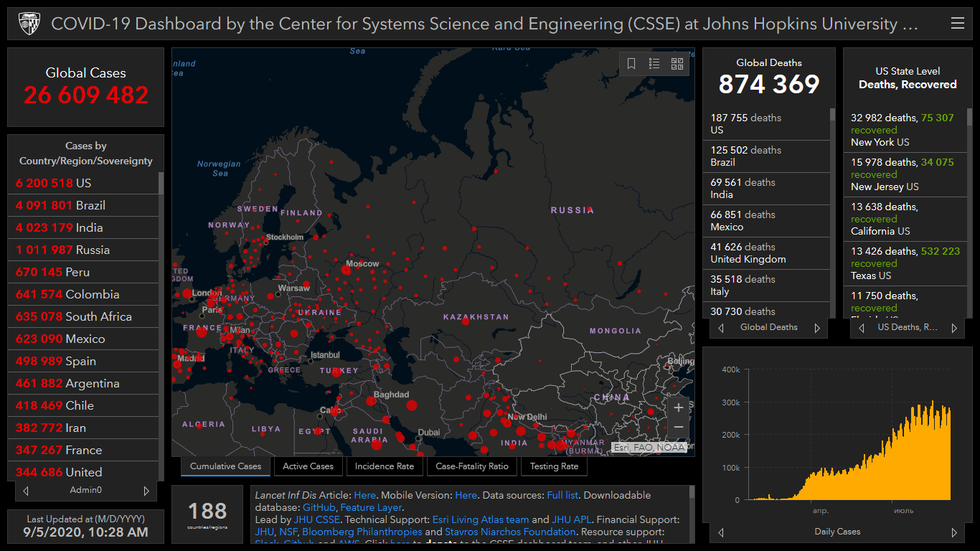The image size is (980, 551).
Task: Switch to the Active Cases tab
Action: click(308, 466)
